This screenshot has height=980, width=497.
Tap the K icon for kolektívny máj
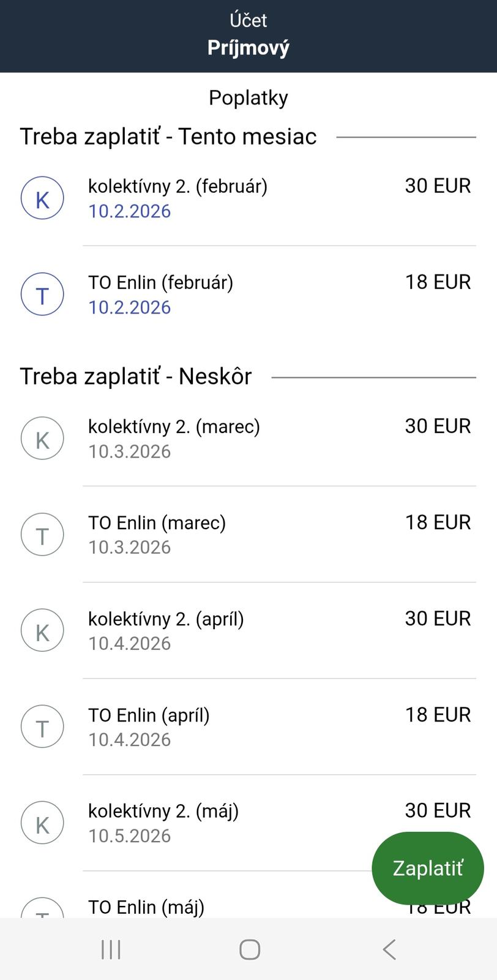click(42, 823)
